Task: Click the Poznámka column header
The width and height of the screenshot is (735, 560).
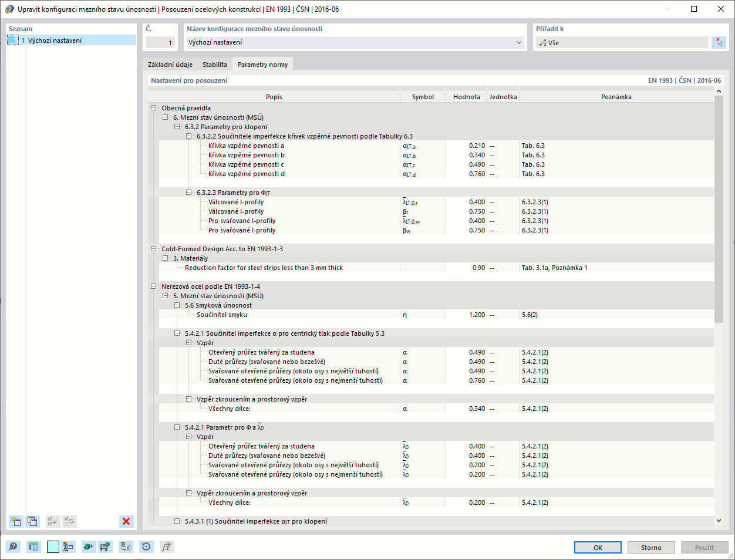Action: (616, 97)
